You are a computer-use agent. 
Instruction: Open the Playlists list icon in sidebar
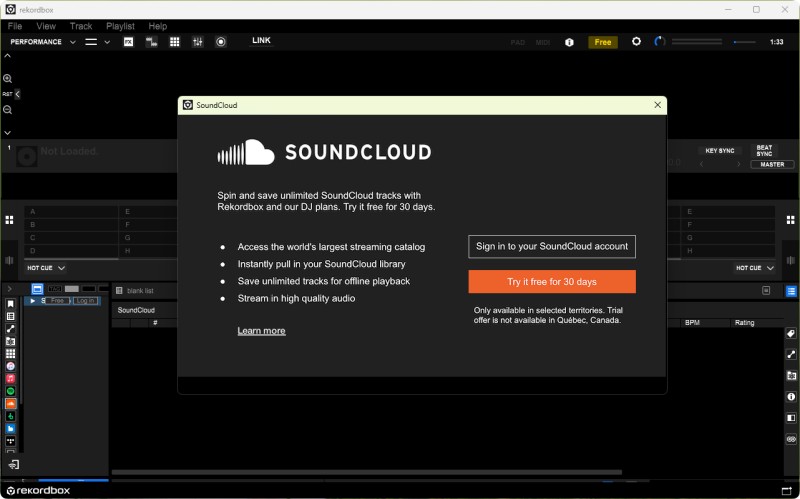(x=10, y=316)
